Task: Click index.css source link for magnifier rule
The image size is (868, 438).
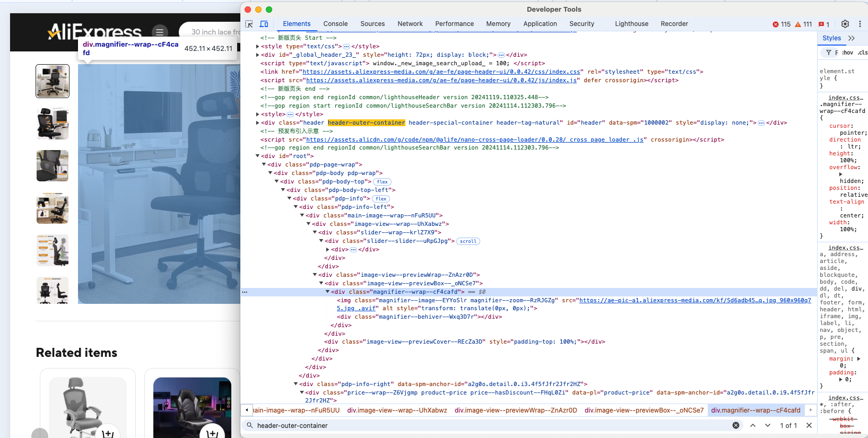Action: pyautogui.click(x=846, y=98)
